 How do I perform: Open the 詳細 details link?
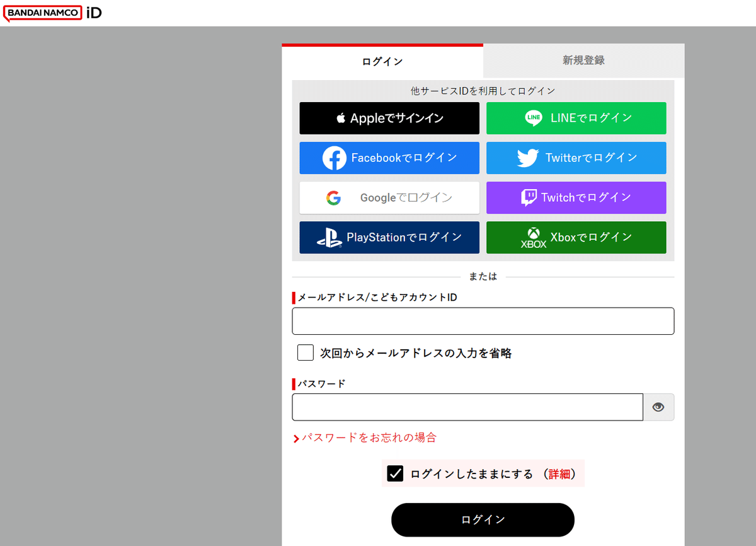point(560,473)
